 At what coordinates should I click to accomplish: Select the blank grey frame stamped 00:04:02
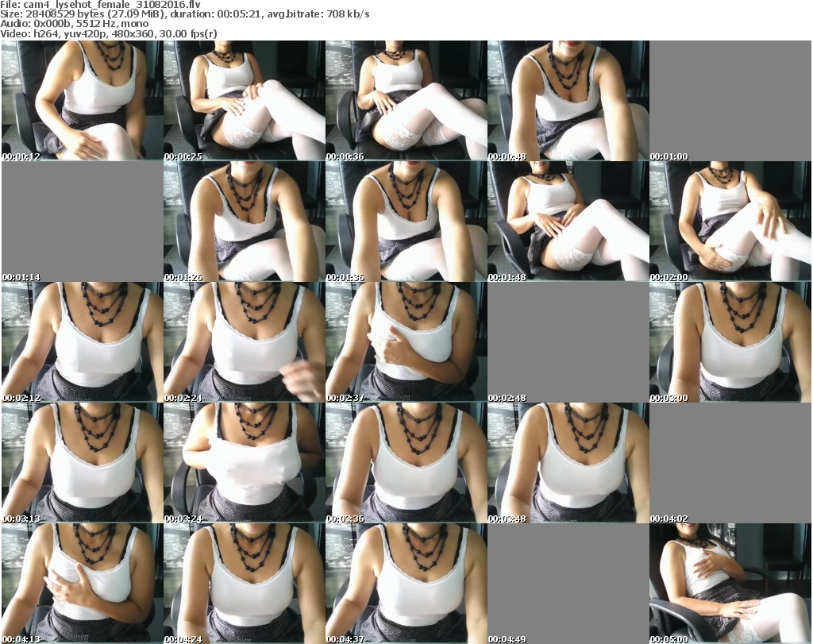coord(730,463)
